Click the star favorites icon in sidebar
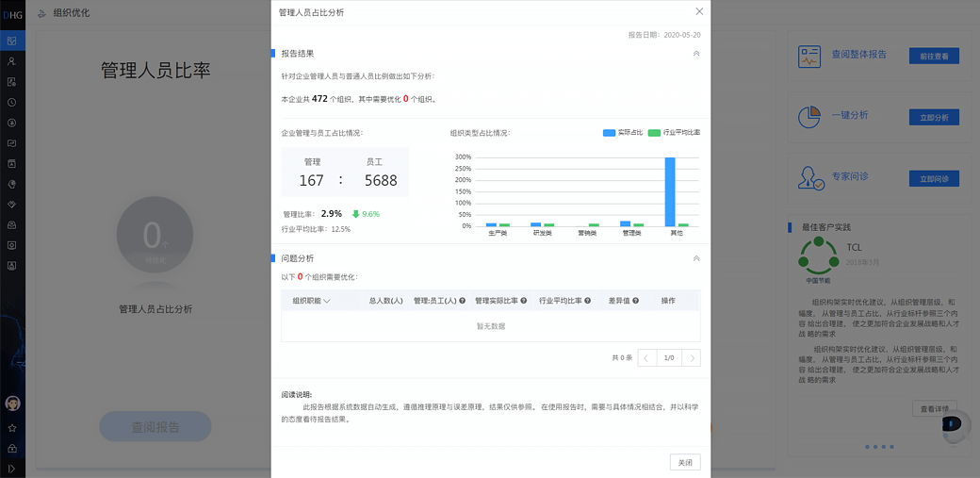 12,427
